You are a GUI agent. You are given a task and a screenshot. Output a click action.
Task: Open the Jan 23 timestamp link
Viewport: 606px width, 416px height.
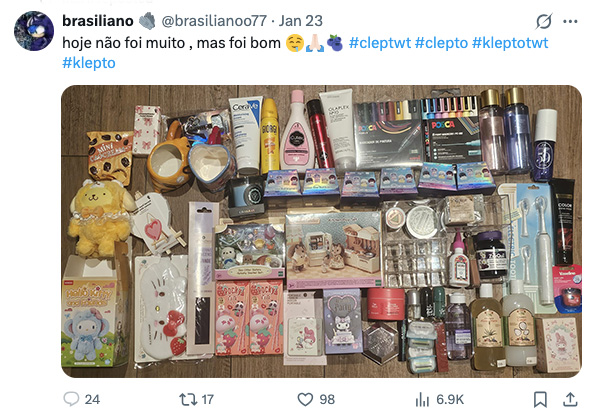click(301, 21)
